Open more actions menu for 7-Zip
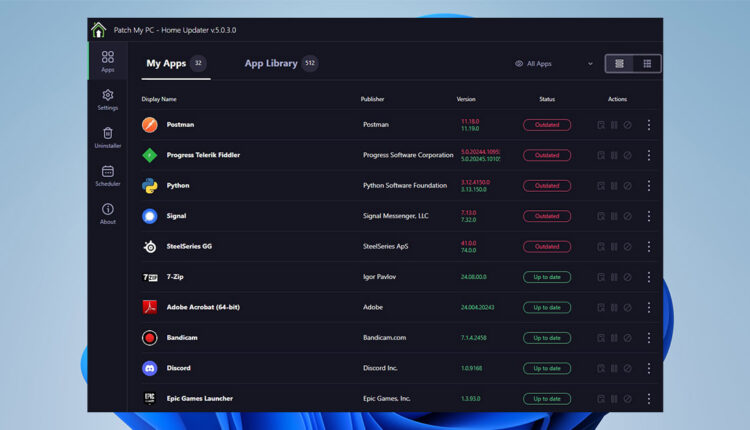The width and height of the screenshot is (750, 430). (648, 277)
